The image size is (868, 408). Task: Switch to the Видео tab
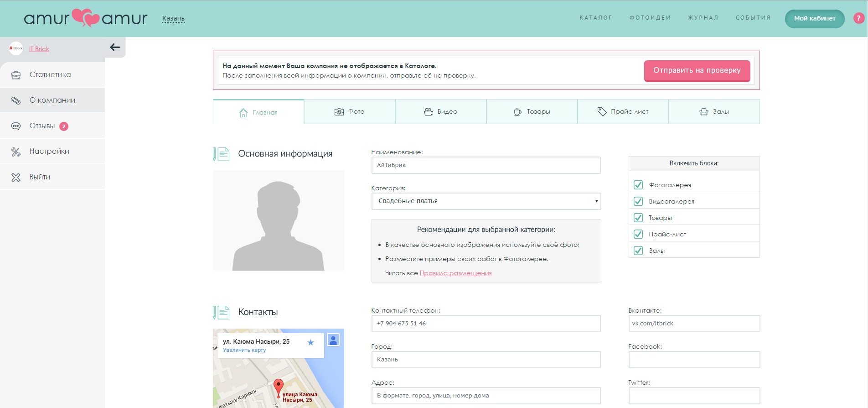(x=441, y=112)
